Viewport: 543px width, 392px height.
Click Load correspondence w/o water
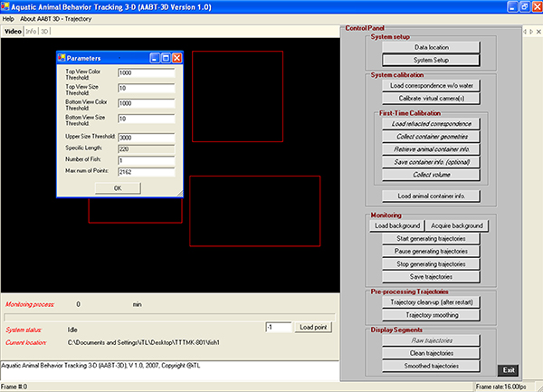click(431, 85)
